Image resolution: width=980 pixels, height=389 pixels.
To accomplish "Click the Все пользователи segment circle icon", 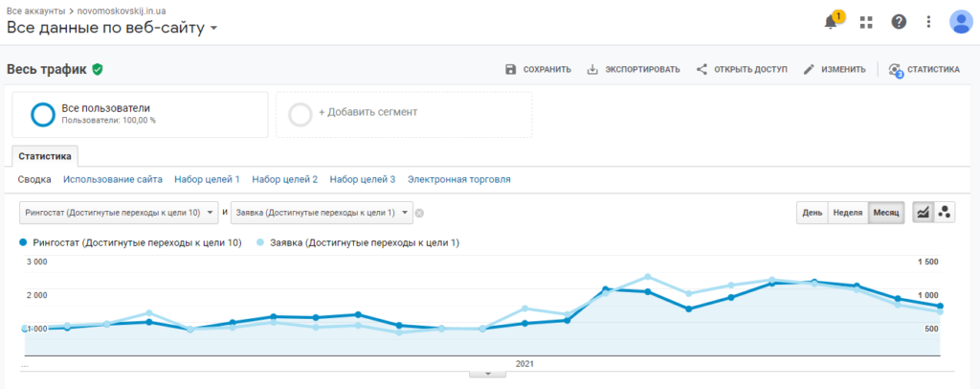I will pos(44,114).
